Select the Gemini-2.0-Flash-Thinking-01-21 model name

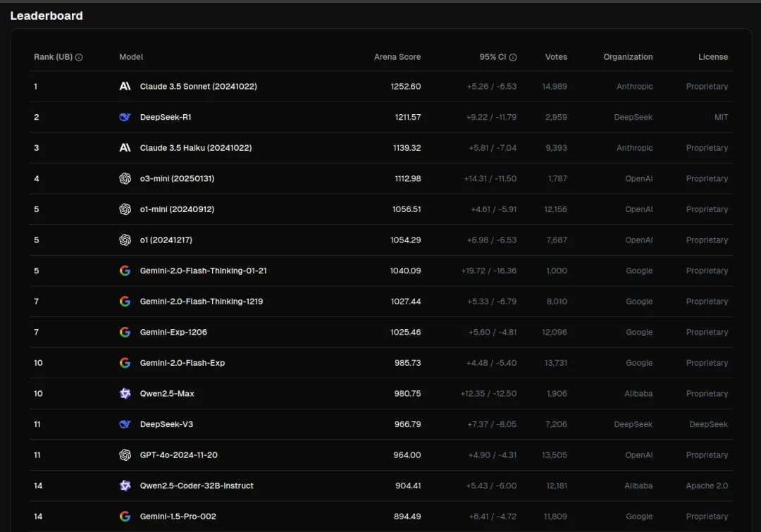tap(204, 271)
